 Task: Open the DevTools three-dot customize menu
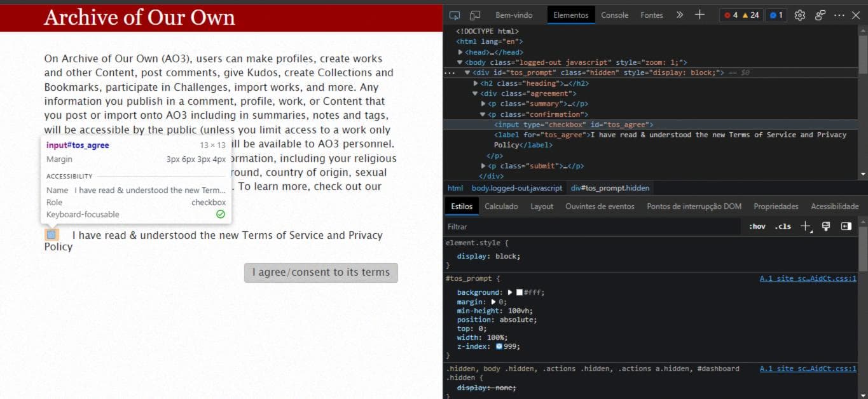click(x=839, y=15)
